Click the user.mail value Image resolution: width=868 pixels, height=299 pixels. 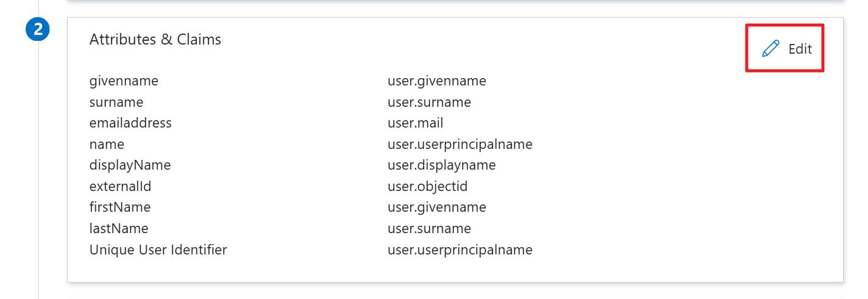[x=415, y=123]
